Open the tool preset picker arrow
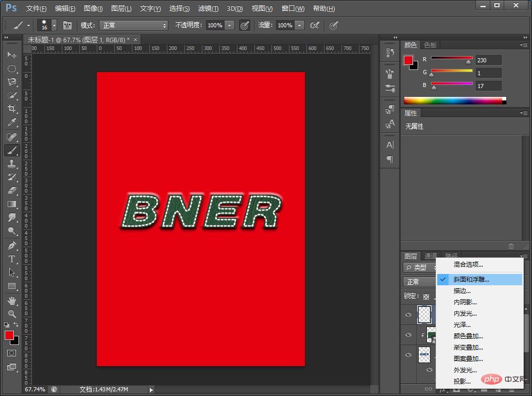 click(28, 25)
